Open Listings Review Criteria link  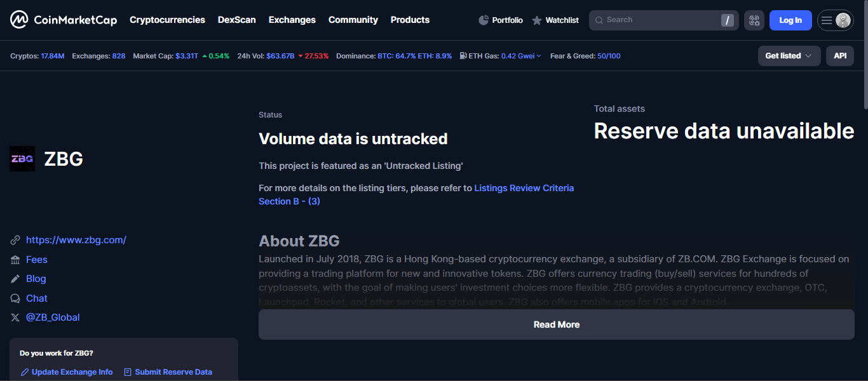coord(524,188)
